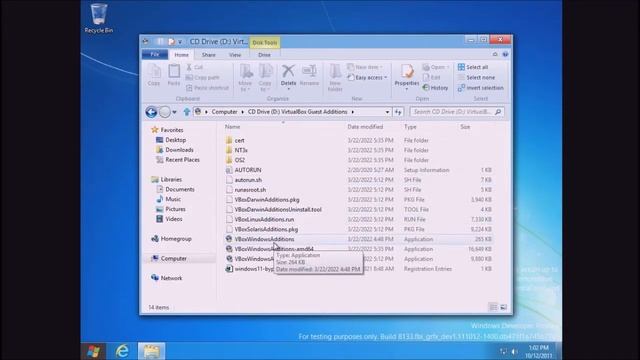Open the recent locations dropdown arrow
Viewport: 640px width, 360px height.
(x=174, y=112)
